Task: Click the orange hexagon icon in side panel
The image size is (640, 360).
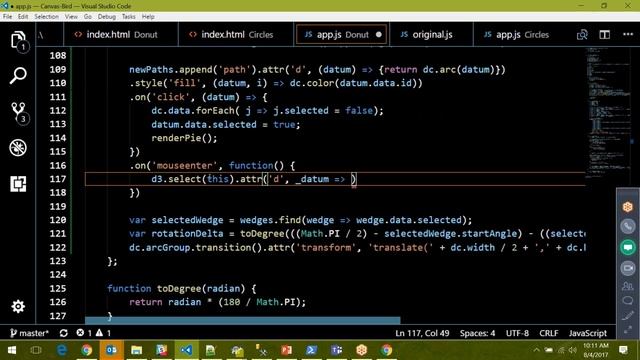Action: coord(628,207)
